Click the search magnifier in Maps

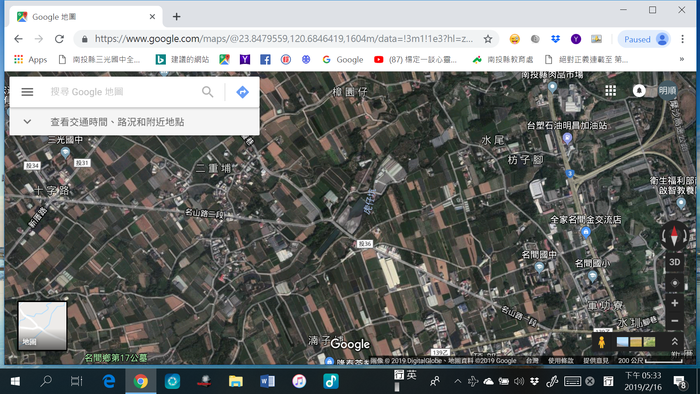tap(208, 92)
